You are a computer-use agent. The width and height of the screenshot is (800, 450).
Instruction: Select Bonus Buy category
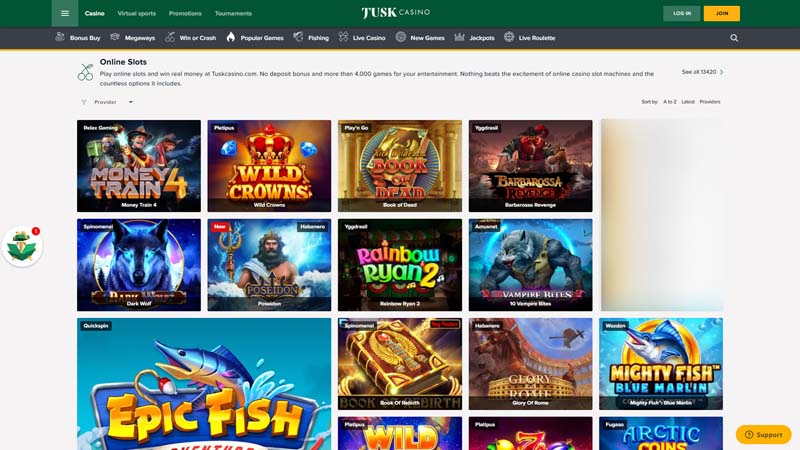click(85, 38)
